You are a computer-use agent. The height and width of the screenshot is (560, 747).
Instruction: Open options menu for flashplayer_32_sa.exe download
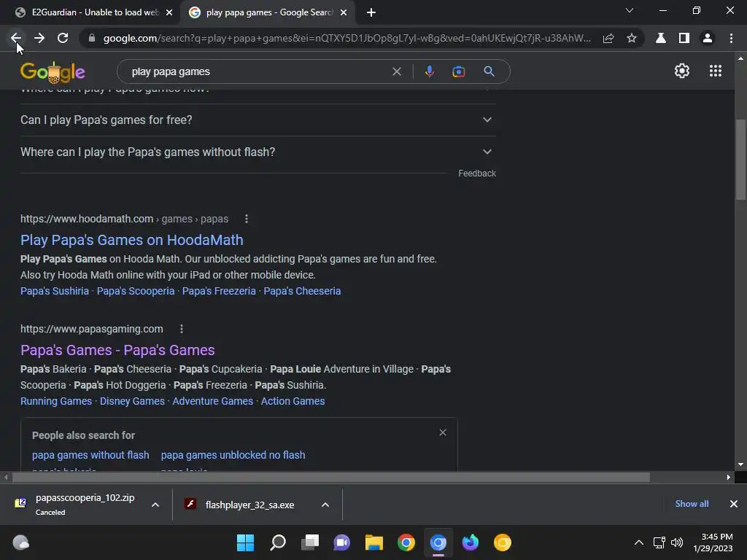325,505
